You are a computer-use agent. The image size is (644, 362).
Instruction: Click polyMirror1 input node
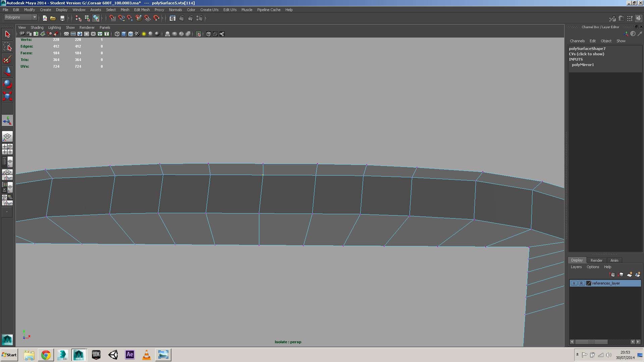(583, 65)
